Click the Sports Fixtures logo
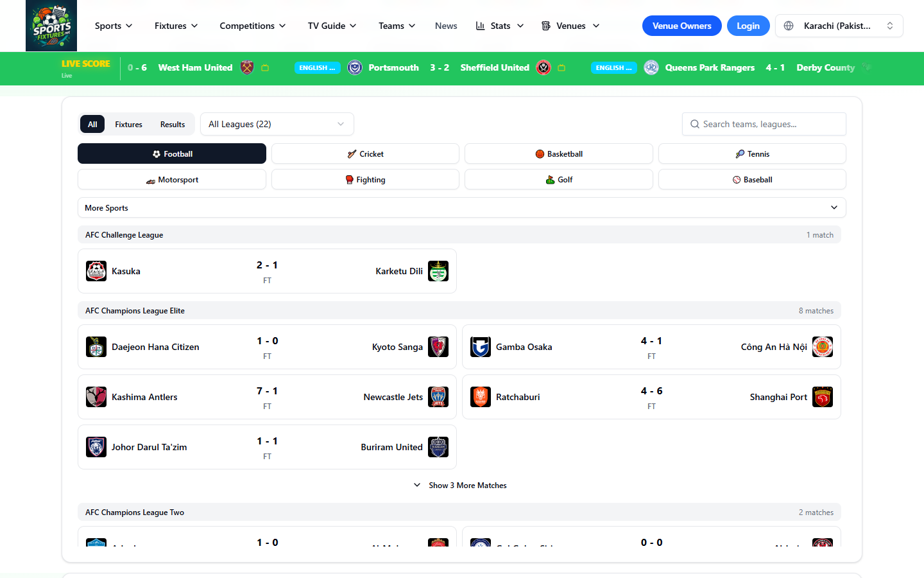Screen dimensions: 924x578 [x=51, y=26]
